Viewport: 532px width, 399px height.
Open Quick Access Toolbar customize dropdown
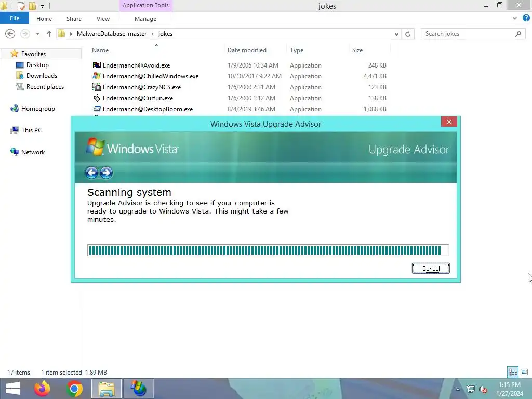tap(42, 6)
